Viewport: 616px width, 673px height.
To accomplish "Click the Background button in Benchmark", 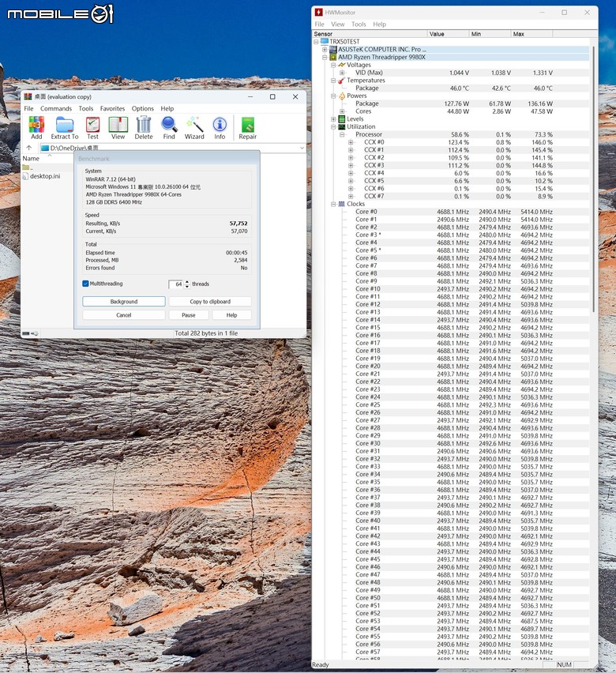I will tap(124, 301).
